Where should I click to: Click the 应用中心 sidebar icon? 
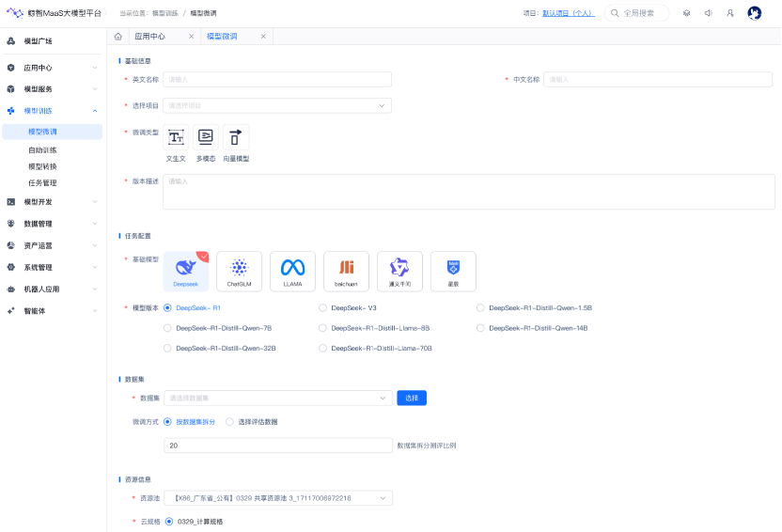[11, 68]
